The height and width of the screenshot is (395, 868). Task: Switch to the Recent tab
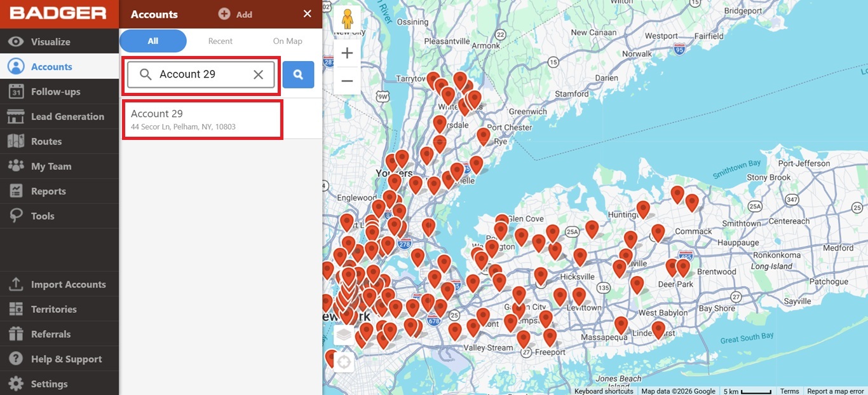(220, 41)
